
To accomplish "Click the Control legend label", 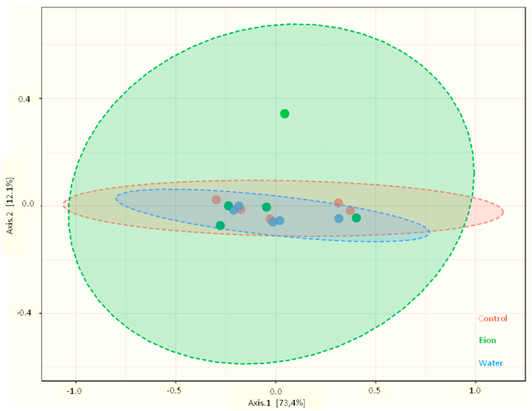I will tap(492, 319).
